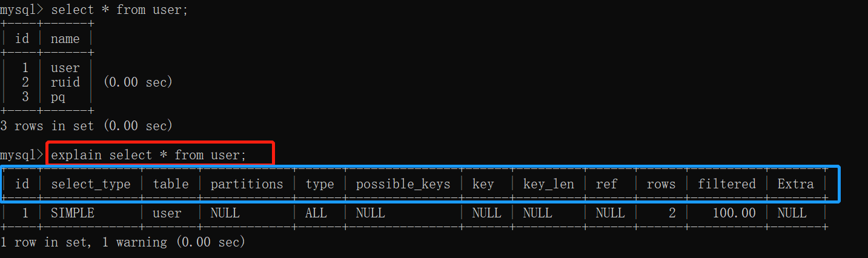Select the 'key_len' column header
Screen dimensions: 868x258
pos(549,184)
